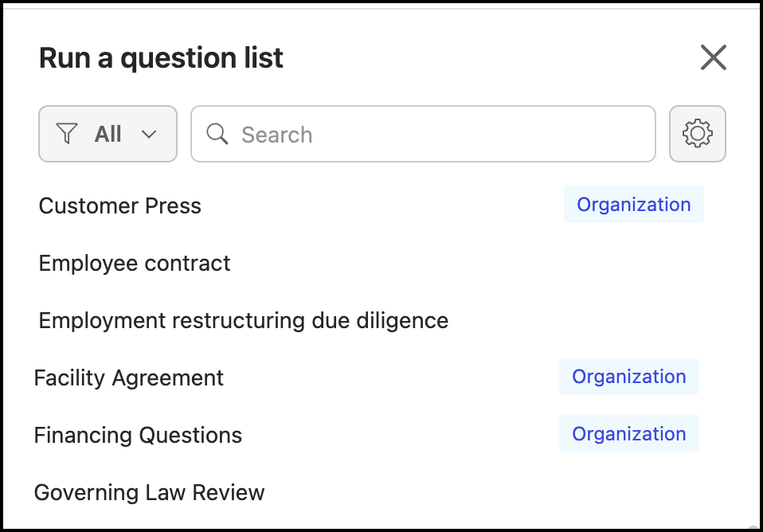
Task: Click empty row space right of Employee contract
Action: pos(478,263)
